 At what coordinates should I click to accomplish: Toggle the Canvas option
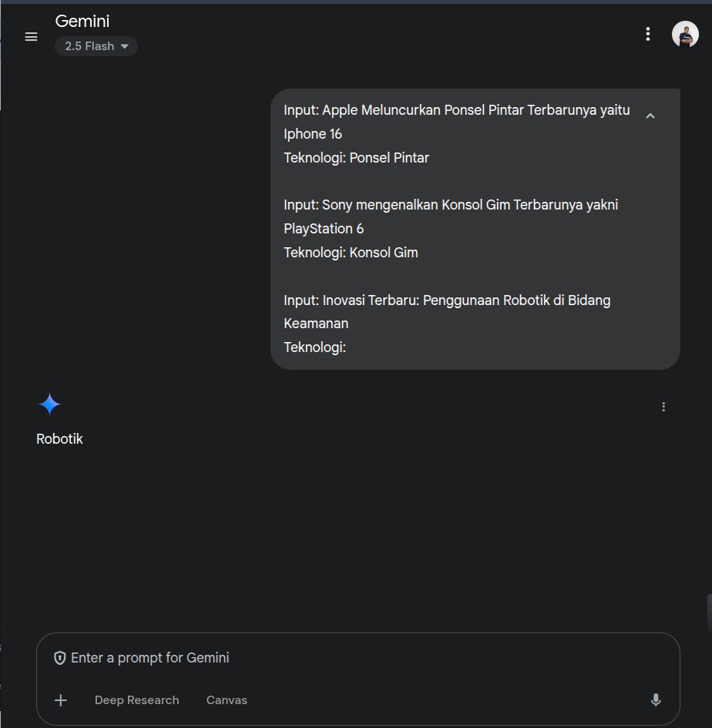pyautogui.click(x=227, y=700)
